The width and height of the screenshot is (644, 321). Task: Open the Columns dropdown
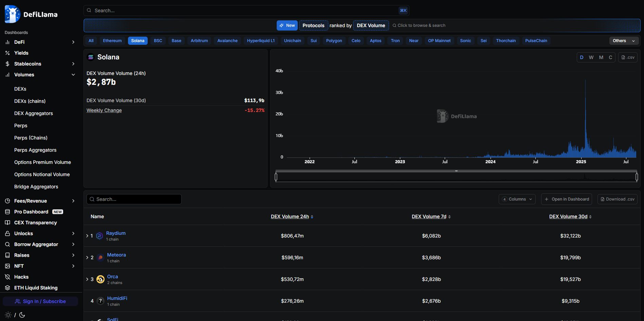(x=517, y=199)
